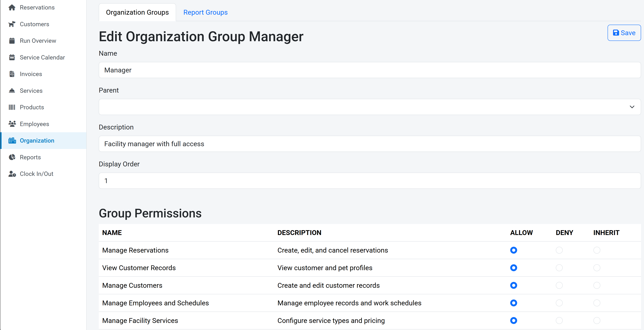Click the DESCRIPTION column header
The image size is (644, 330).
299,233
